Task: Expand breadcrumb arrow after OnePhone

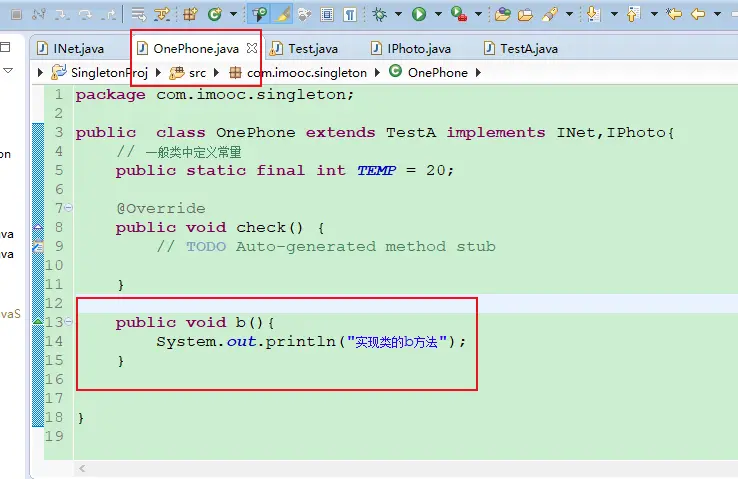Action: pyautogui.click(x=478, y=72)
